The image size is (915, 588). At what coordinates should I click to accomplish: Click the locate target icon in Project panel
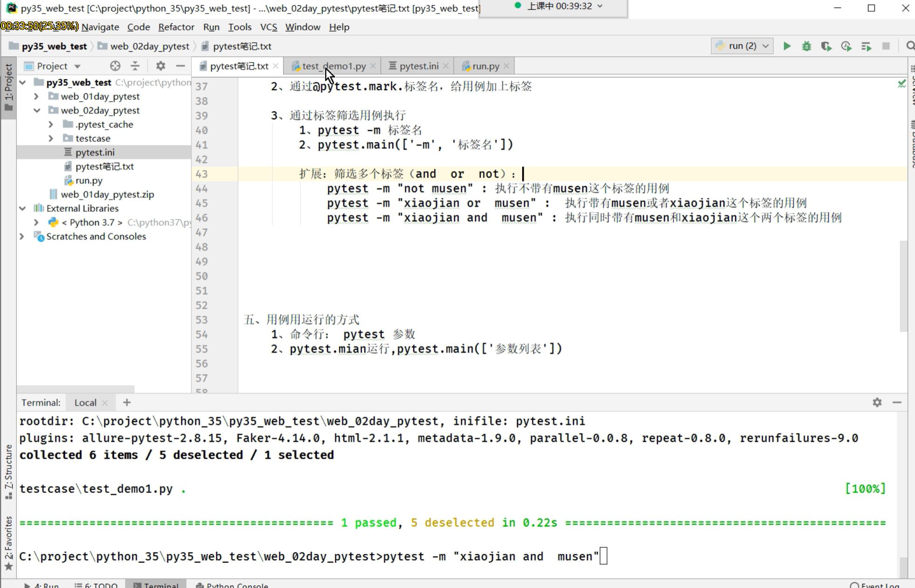[x=115, y=66]
